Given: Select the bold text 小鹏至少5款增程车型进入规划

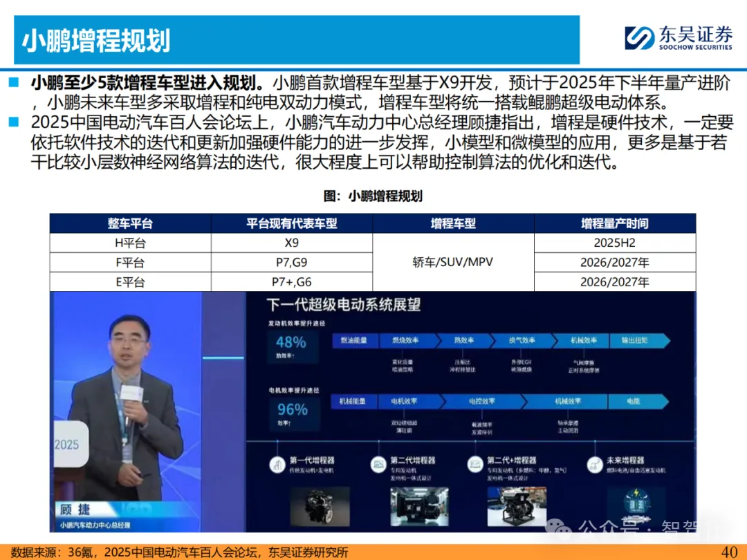Looking at the screenshot, I should (x=148, y=83).
